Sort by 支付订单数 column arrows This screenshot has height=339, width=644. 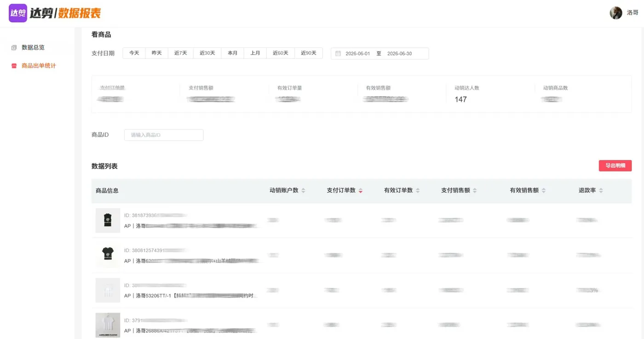(x=361, y=191)
